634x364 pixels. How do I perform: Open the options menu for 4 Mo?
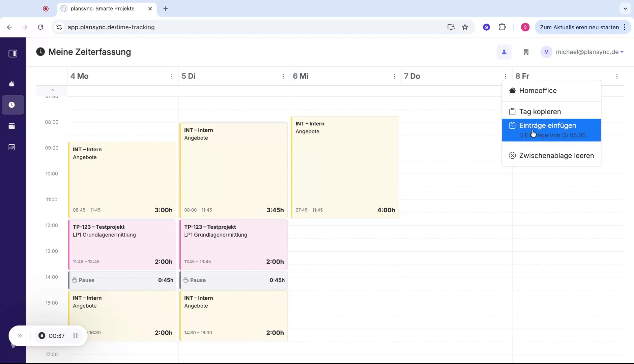(x=172, y=77)
